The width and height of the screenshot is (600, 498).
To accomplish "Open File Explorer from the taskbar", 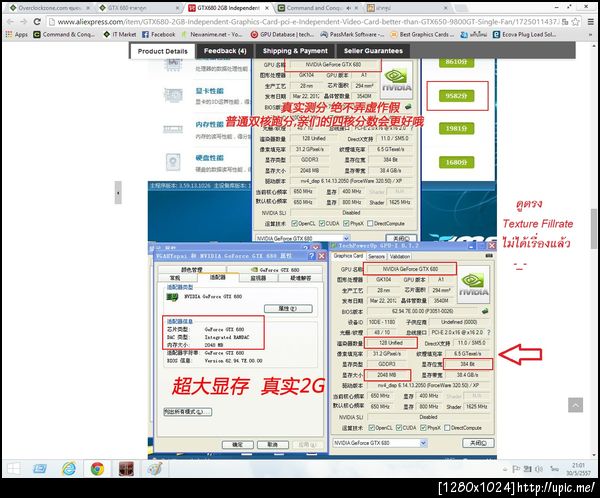I will [39, 469].
